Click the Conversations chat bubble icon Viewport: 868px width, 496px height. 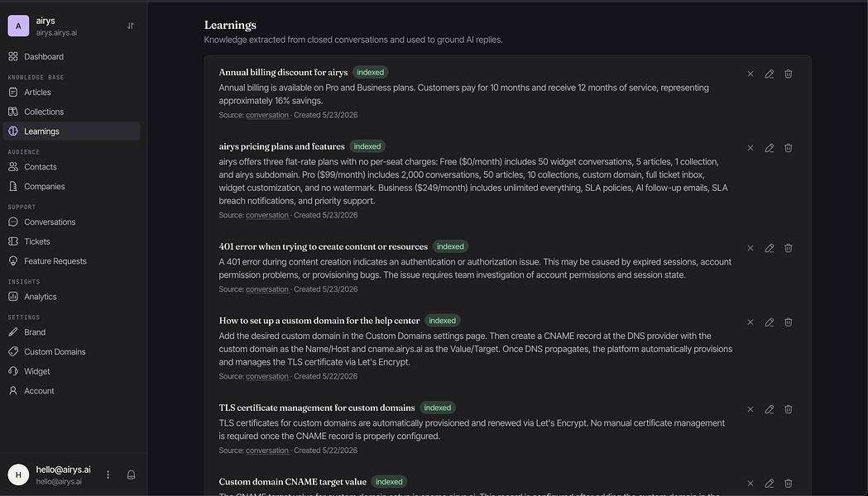pos(13,222)
